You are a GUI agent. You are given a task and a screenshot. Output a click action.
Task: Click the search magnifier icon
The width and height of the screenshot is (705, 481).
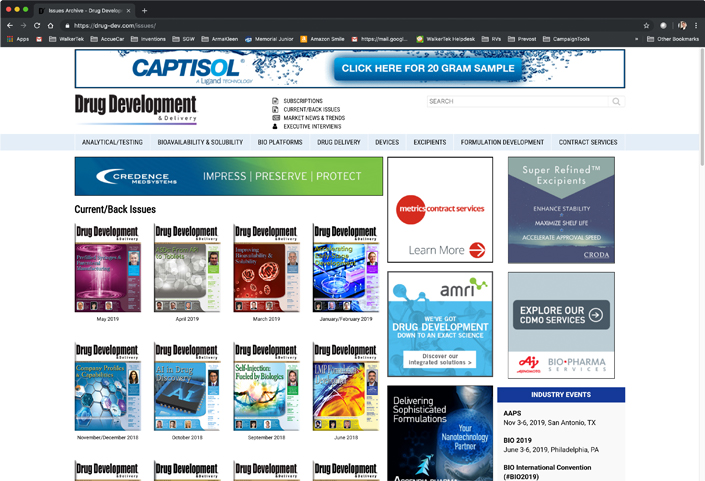tap(616, 102)
